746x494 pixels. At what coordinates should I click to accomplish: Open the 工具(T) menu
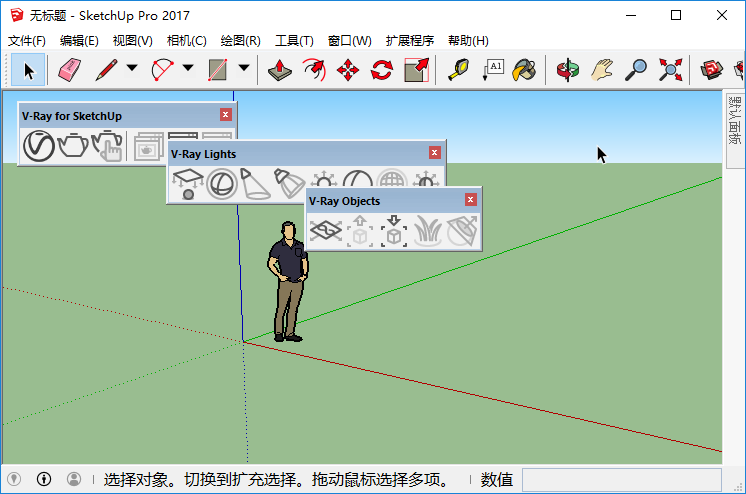[294, 41]
